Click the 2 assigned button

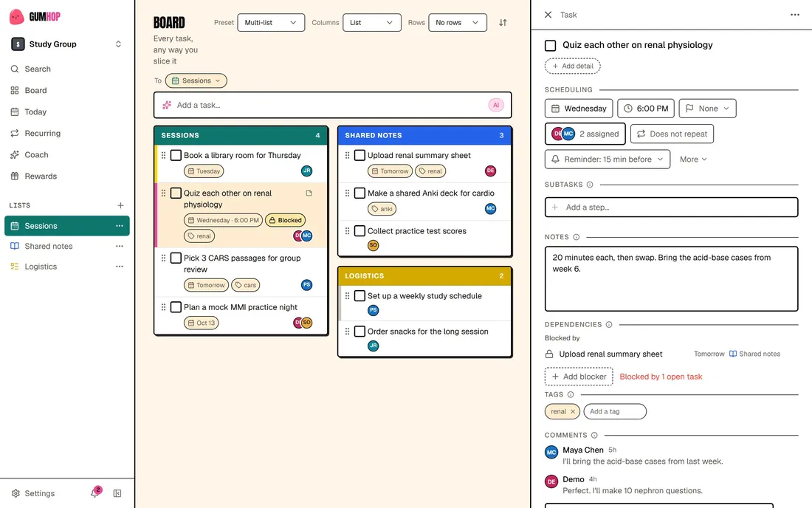click(585, 134)
